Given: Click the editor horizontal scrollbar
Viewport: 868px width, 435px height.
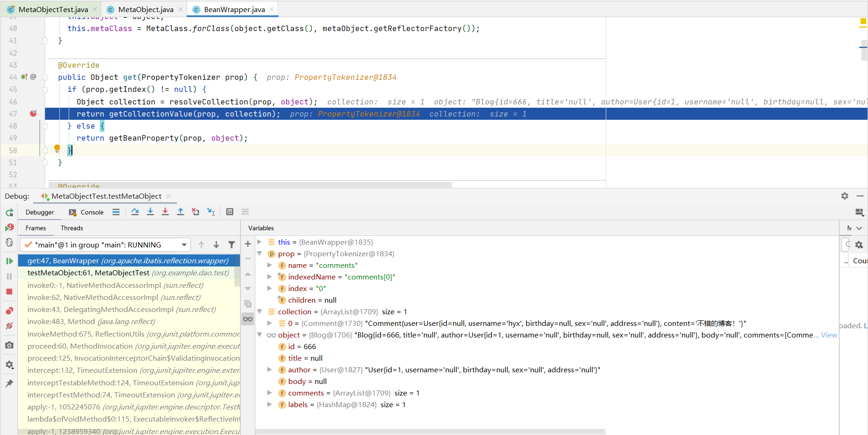Looking at the screenshot, I should tap(251, 185).
